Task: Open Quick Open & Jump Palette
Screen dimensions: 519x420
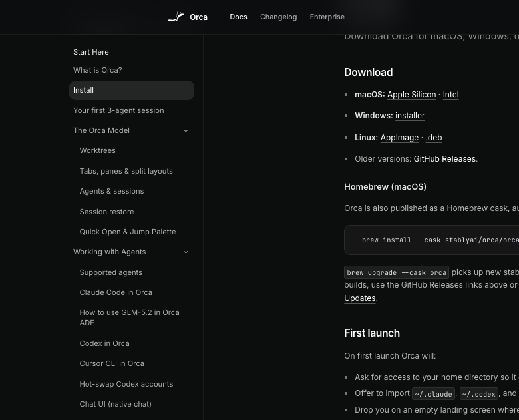Action: pos(128,232)
